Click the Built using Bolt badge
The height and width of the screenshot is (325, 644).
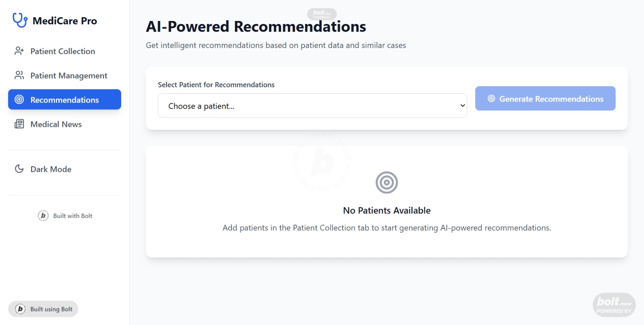pyautogui.click(x=43, y=309)
